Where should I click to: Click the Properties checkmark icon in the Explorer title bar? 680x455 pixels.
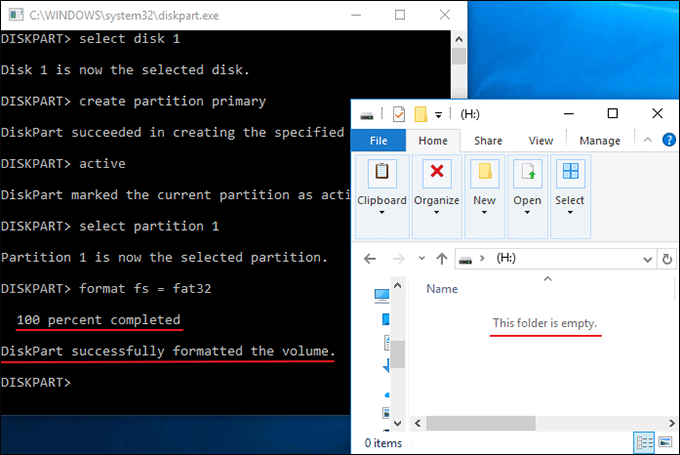click(399, 115)
